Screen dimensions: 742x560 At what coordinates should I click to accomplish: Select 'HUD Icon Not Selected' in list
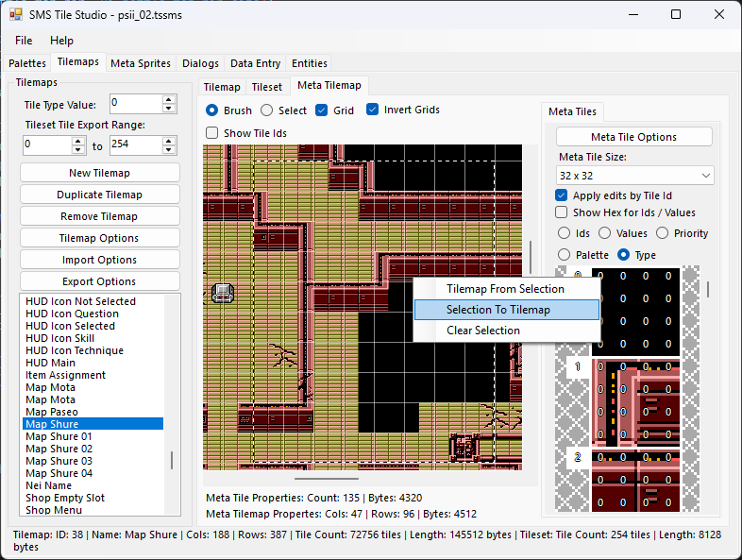81,301
